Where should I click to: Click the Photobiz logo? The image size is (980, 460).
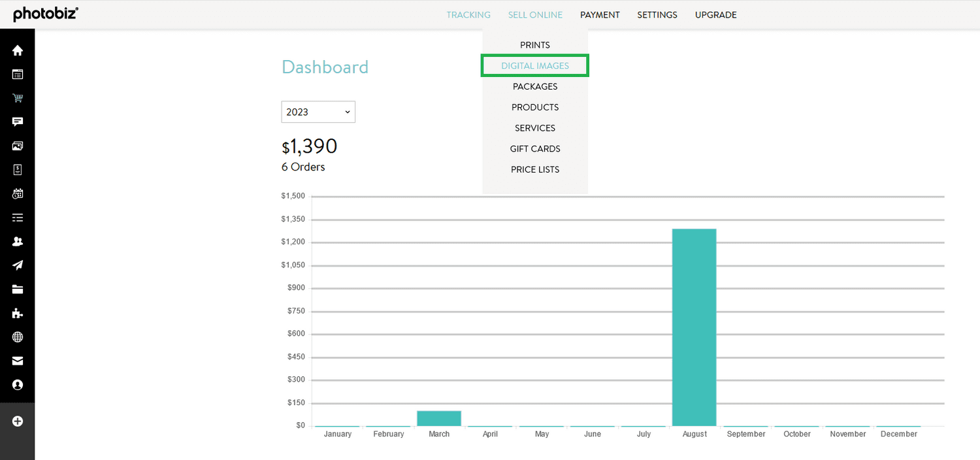click(x=46, y=14)
